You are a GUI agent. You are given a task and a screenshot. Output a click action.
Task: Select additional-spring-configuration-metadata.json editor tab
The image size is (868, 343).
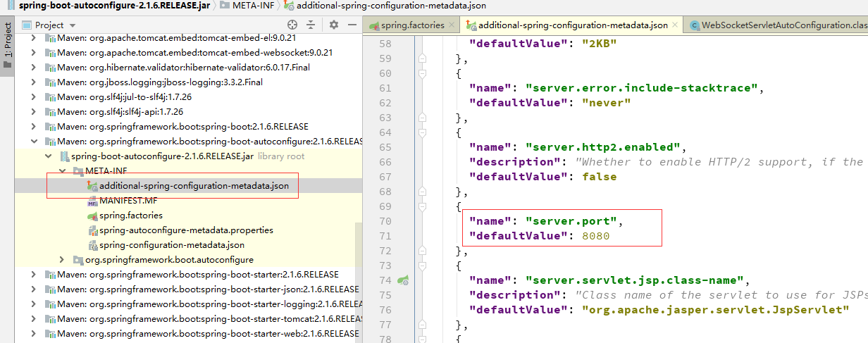point(572,25)
